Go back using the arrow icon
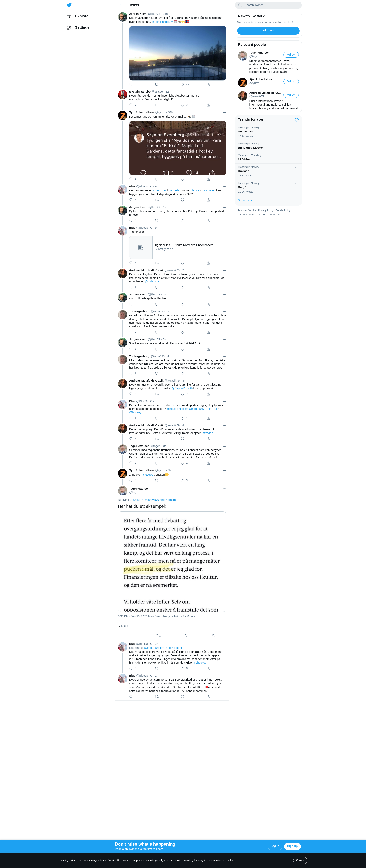The image size is (366, 868). coord(121,5)
